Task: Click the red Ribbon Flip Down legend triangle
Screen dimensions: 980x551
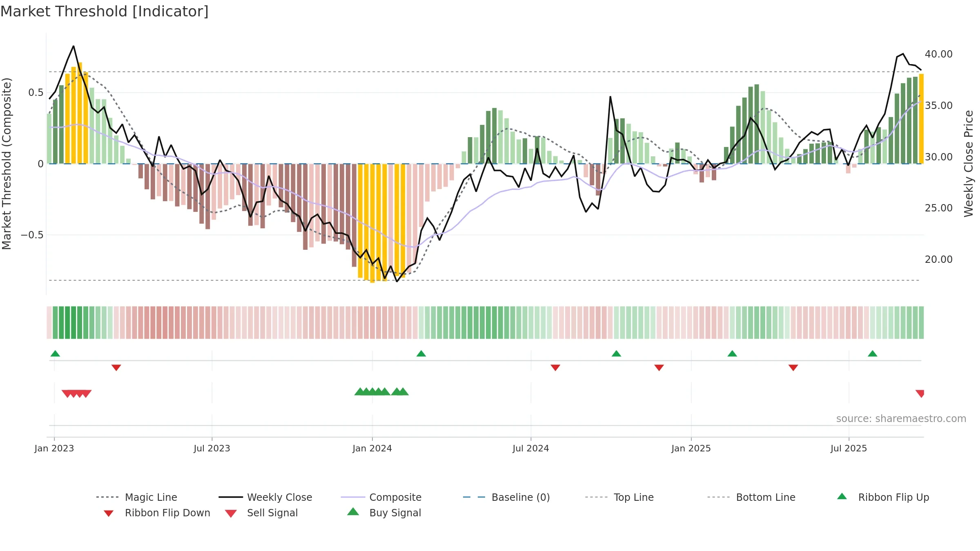Action: coord(109,513)
